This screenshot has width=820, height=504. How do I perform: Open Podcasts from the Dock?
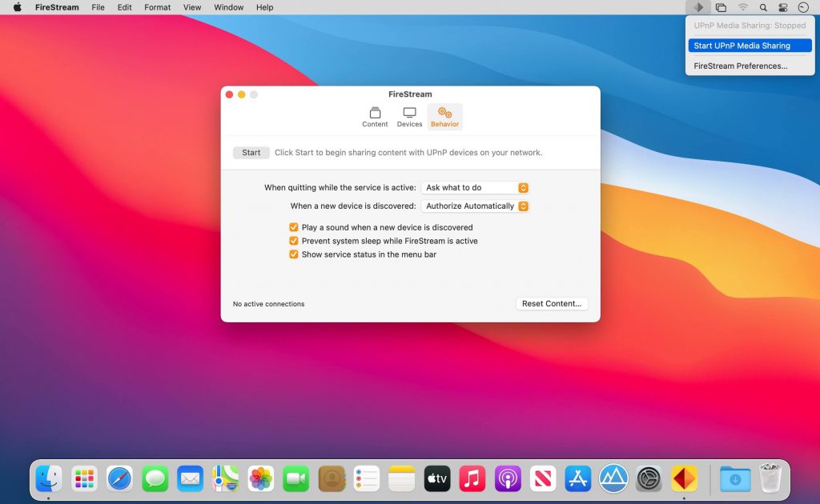point(507,478)
